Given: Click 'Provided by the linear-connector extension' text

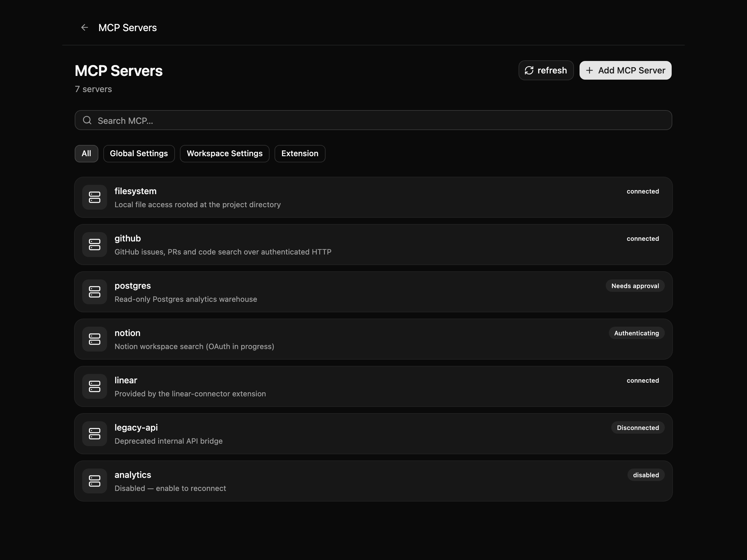Looking at the screenshot, I should (190, 394).
